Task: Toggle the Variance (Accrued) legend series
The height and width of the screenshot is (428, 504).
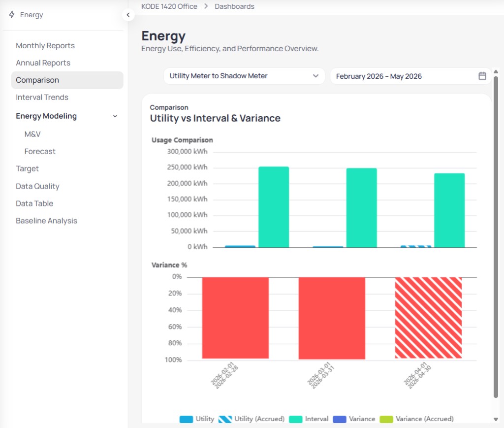Action: tap(416, 419)
